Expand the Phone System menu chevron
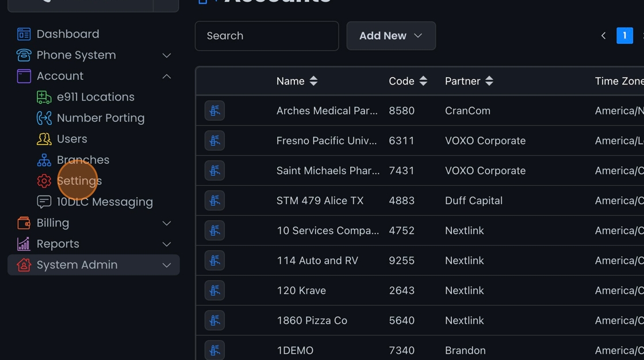644x360 pixels. [167, 55]
